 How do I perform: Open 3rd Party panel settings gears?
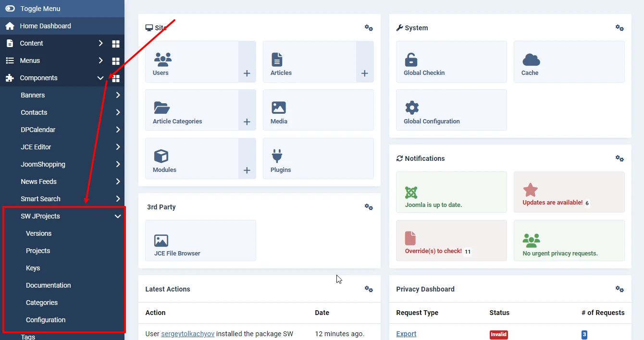[369, 207]
